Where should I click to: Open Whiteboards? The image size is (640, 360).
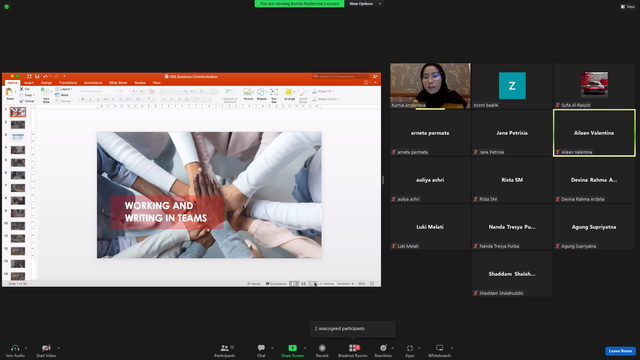[x=440, y=350]
